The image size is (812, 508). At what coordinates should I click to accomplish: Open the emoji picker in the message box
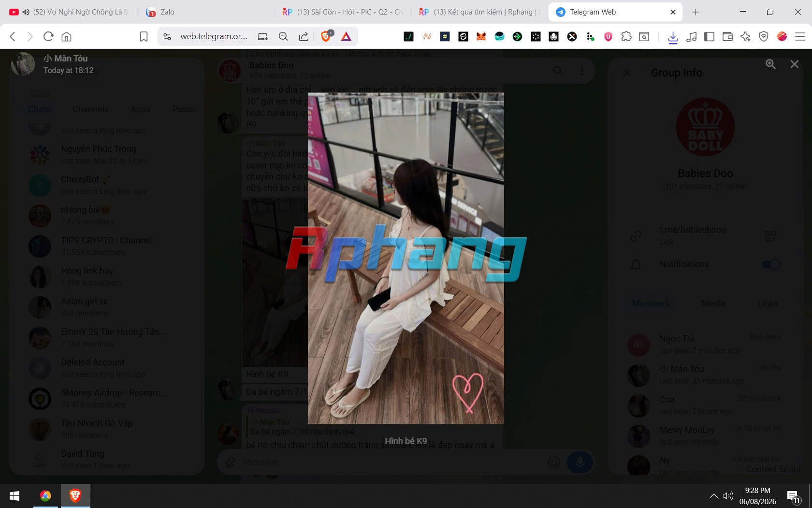pyautogui.click(x=554, y=462)
